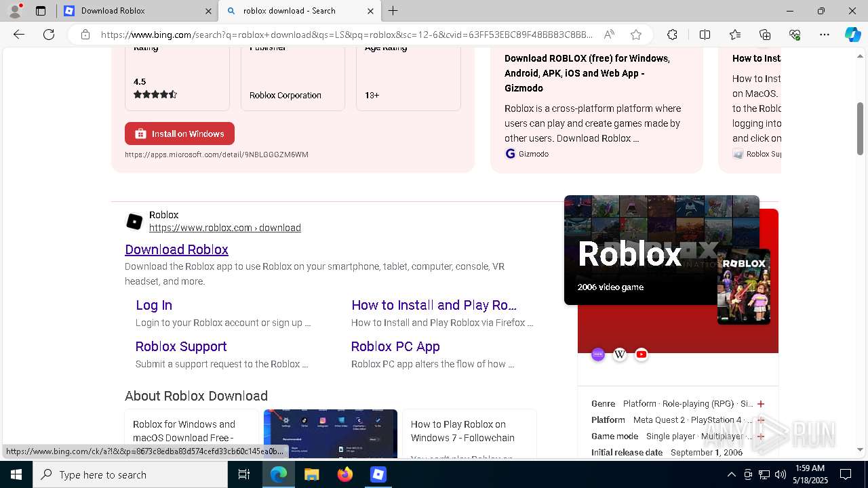The height and width of the screenshot is (488, 868).
Task: Expand the Platform row plus icon
Action: [761, 420]
